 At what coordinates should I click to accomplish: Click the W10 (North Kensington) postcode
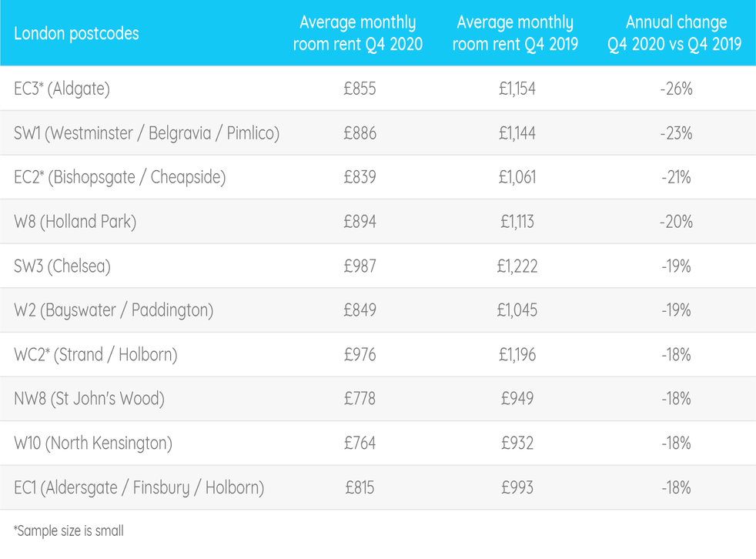click(x=93, y=444)
